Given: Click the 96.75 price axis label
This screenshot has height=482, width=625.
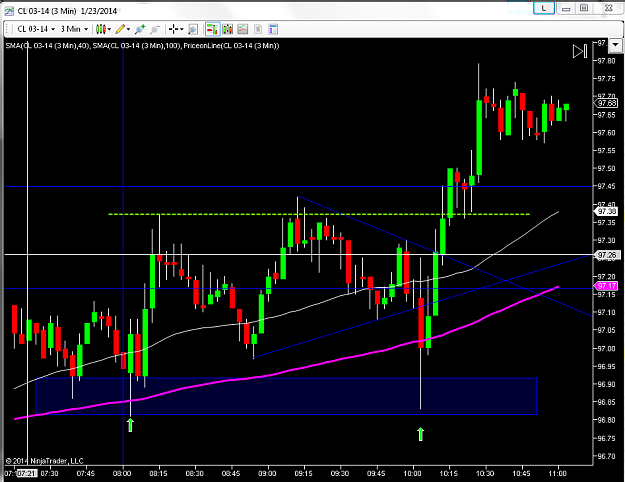Looking at the screenshot, I should click(606, 438).
